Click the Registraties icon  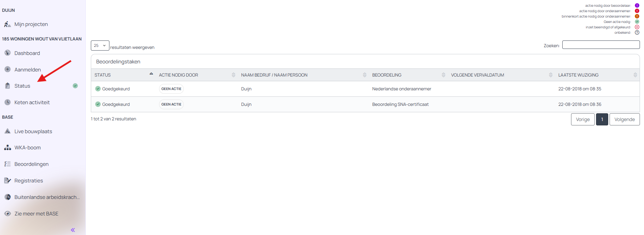[7, 180]
